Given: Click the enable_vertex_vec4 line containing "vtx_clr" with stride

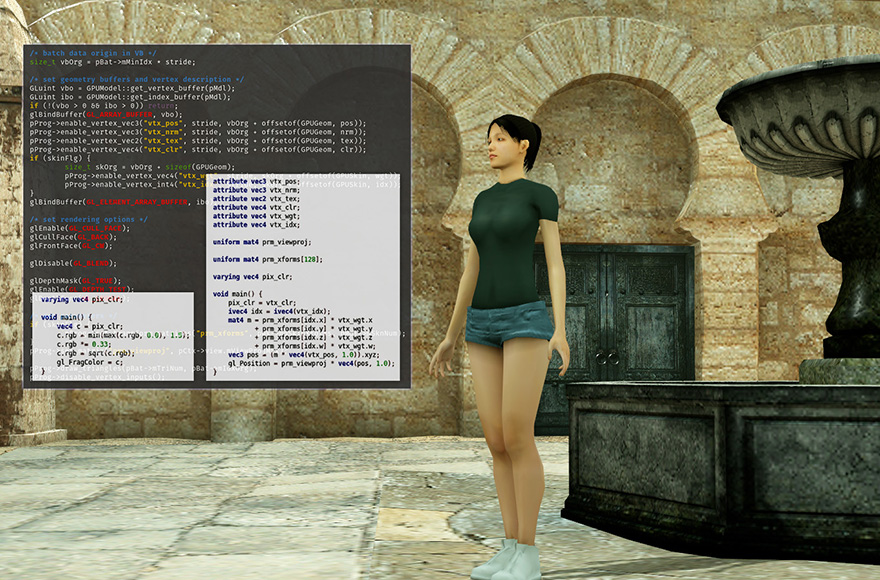Looking at the screenshot, I should (x=198, y=149).
